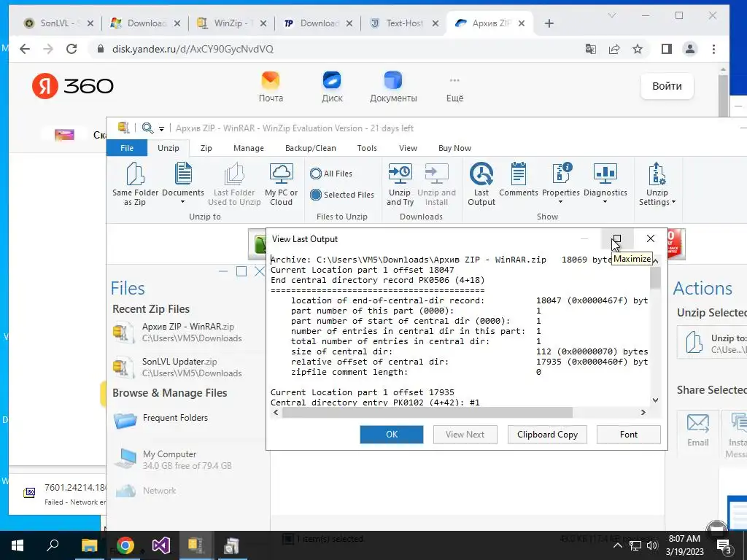Click WinZip search magnifier in title bar
The width and height of the screenshot is (747, 560).
coord(147,128)
